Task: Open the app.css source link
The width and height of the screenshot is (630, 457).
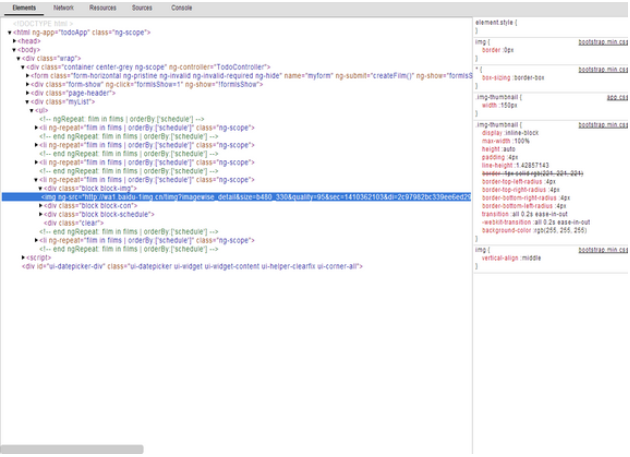Action: tap(616, 97)
